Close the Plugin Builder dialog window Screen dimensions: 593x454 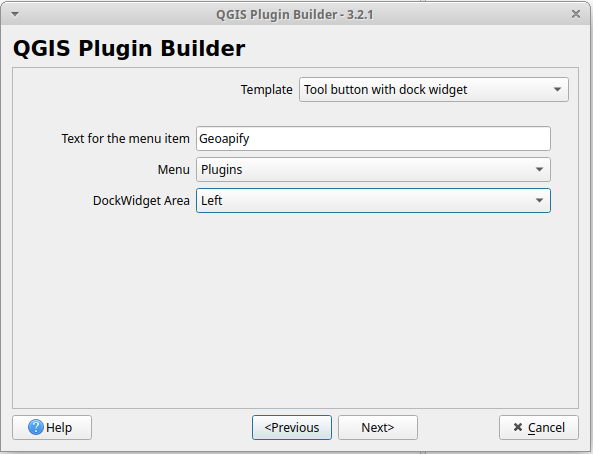tap(576, 14)
